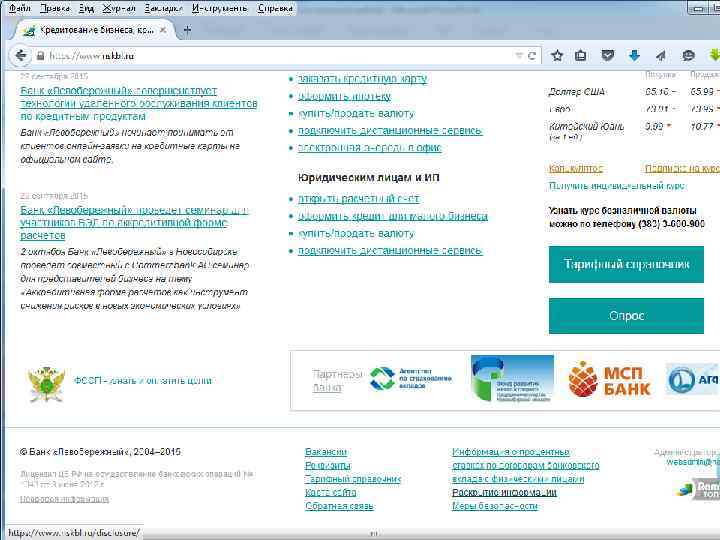Open the chat smiley toolbar icon
Image resolution: width=720 pixels, height=540 pixels.
(x=688, y=56)
